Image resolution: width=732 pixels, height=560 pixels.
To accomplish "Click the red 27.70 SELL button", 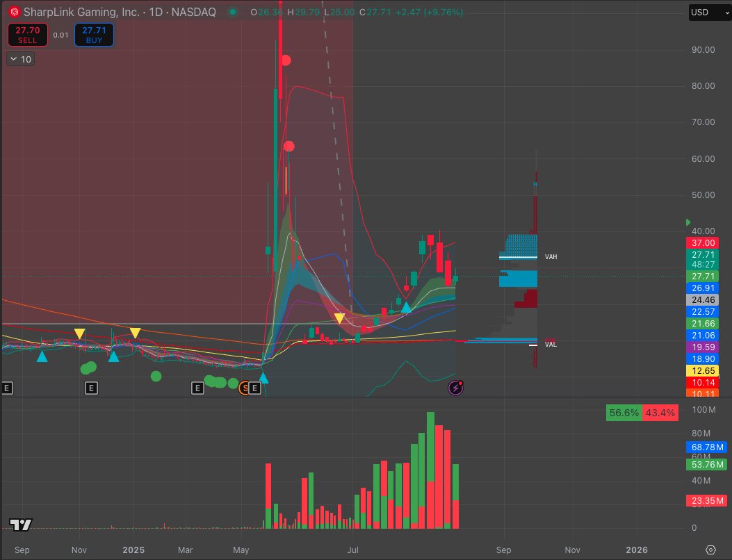I will 28,35.
